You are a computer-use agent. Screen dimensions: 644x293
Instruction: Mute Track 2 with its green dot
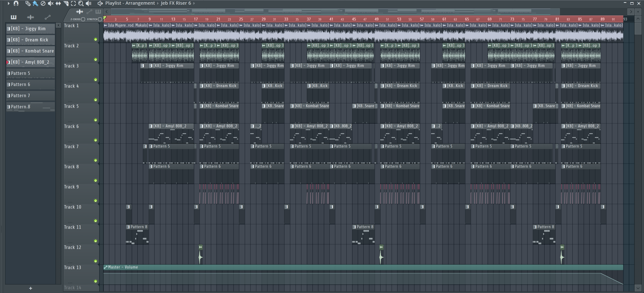coord(96,59)
